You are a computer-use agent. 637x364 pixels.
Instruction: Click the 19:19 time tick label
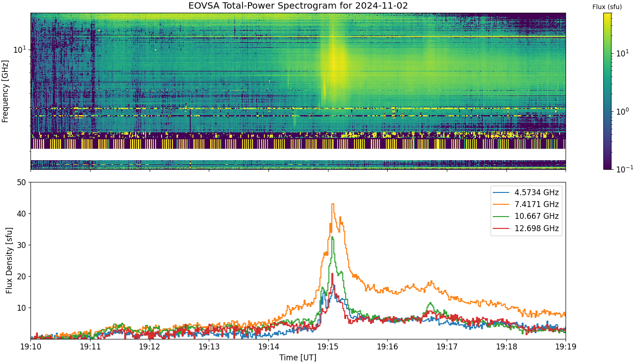pos(566,347)
